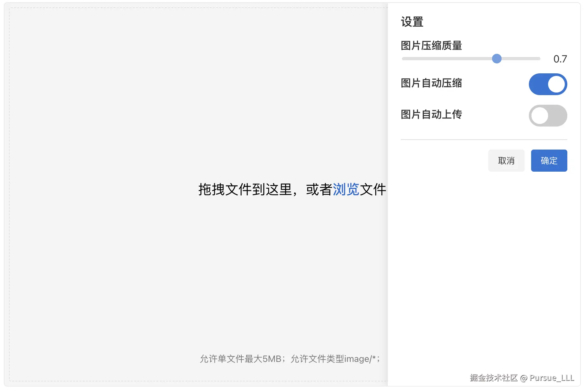This screenshot has height=392, width=584.
Task: Click the compression quality value 0.7
Action: (560, 59)
